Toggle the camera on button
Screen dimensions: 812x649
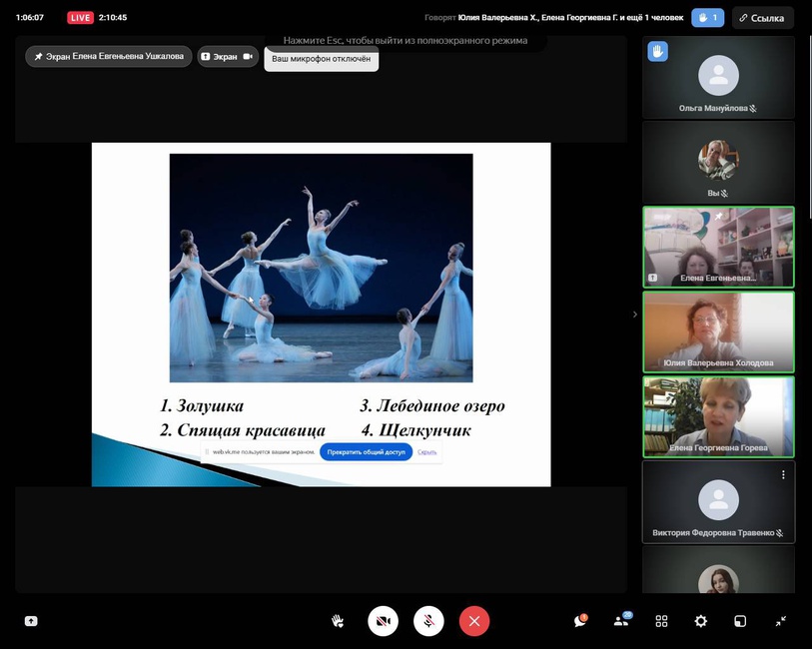tap(383, 621)
